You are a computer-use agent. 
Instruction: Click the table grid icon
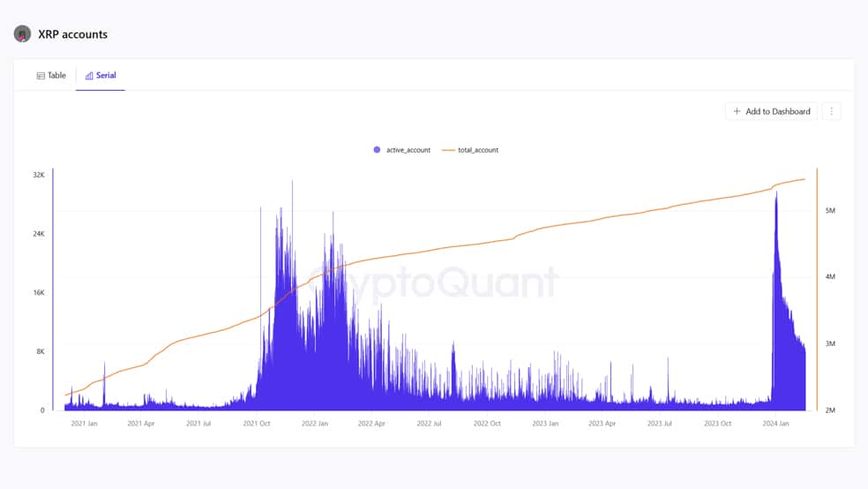pyautogui.click(x=41, y=76)
